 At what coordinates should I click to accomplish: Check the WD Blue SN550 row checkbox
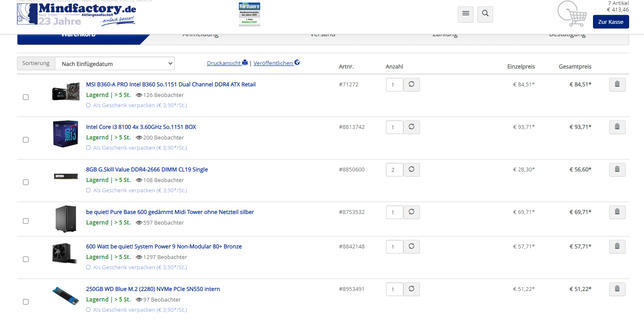click(x=26, y=302)
